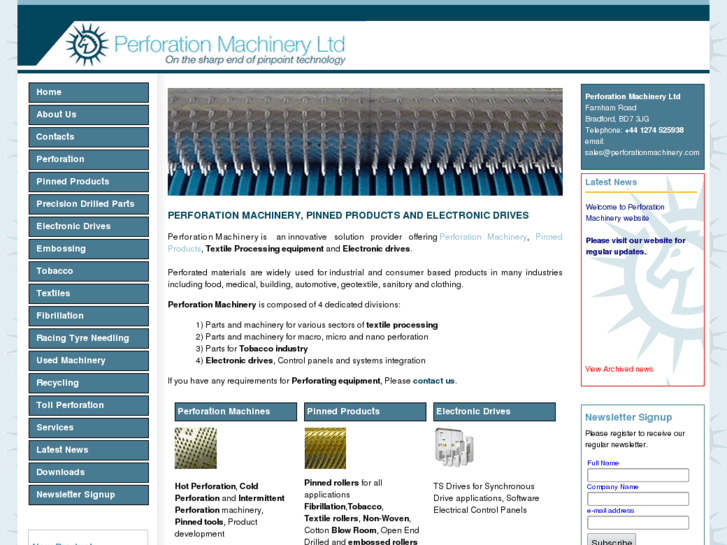Open Toll Perforation page
Viewport: 727px width, 545px height.
click(89, 405)
